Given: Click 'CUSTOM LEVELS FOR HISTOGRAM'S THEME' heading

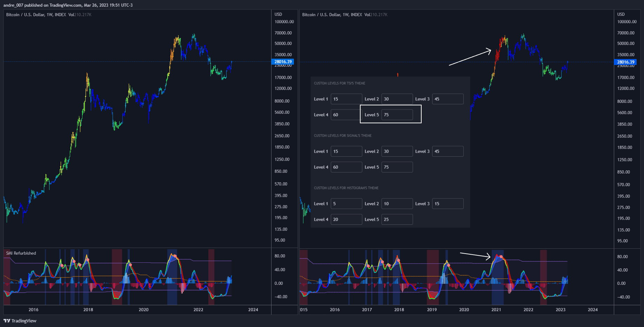Looking at the screenshot, I should (346, 188).
